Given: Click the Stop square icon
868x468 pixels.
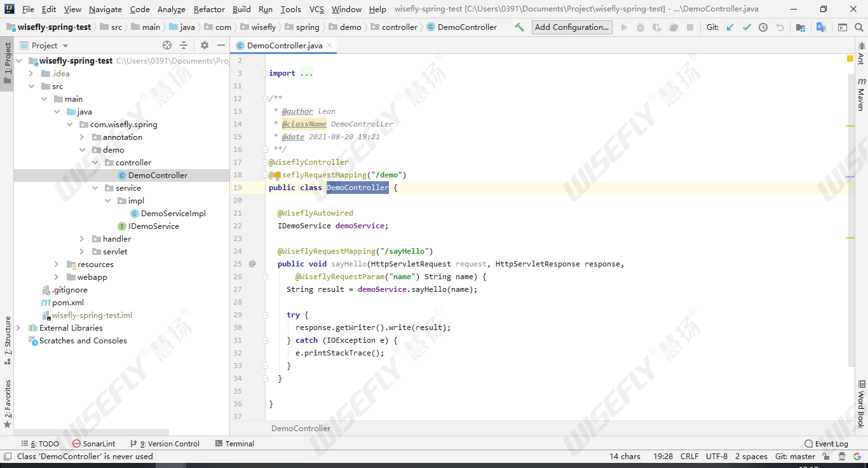Looking at the screenshot, I should (x=690, y=27).
